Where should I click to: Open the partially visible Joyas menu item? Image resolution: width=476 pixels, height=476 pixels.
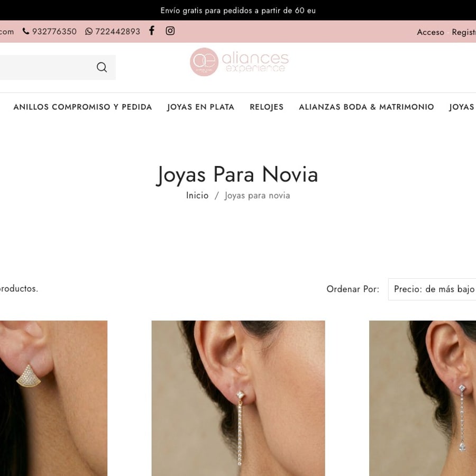(x=462, y=107)
